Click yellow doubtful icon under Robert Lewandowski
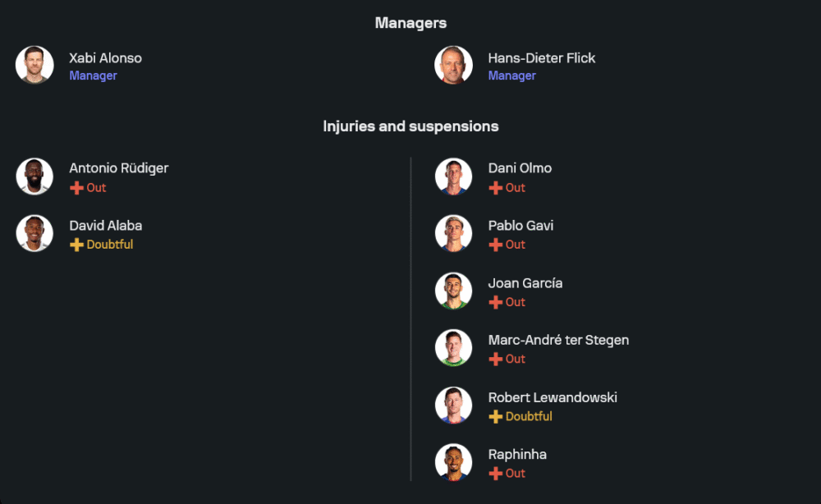This screenshot has height=504, width=821. click(495, 416)
